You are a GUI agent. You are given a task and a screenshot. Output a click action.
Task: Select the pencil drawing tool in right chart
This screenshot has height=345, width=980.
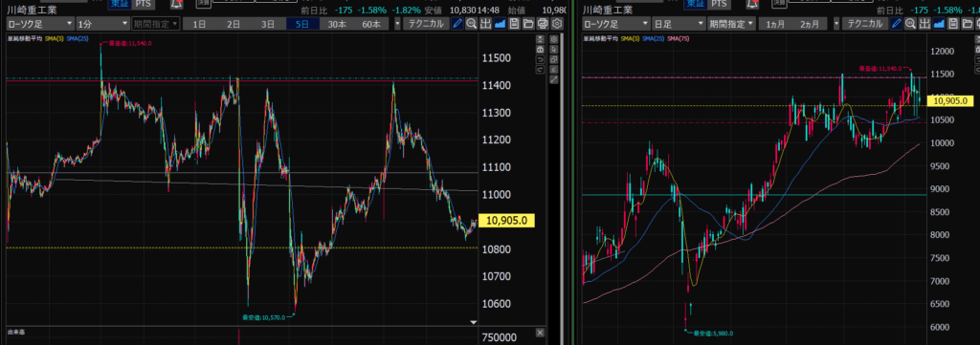coord(896,24)
